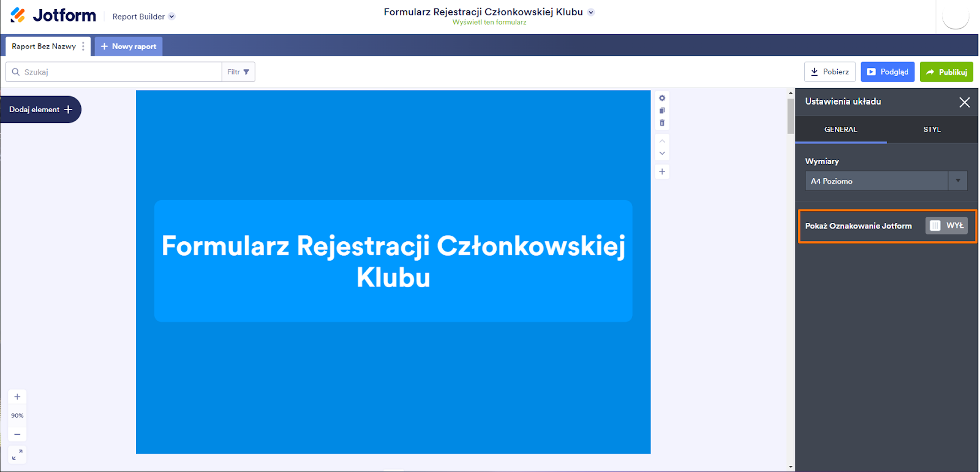Image resolution: width=980 pixels, height=472 pixels.
Task: Move slide down with down arrow
Action: [662, 153]
